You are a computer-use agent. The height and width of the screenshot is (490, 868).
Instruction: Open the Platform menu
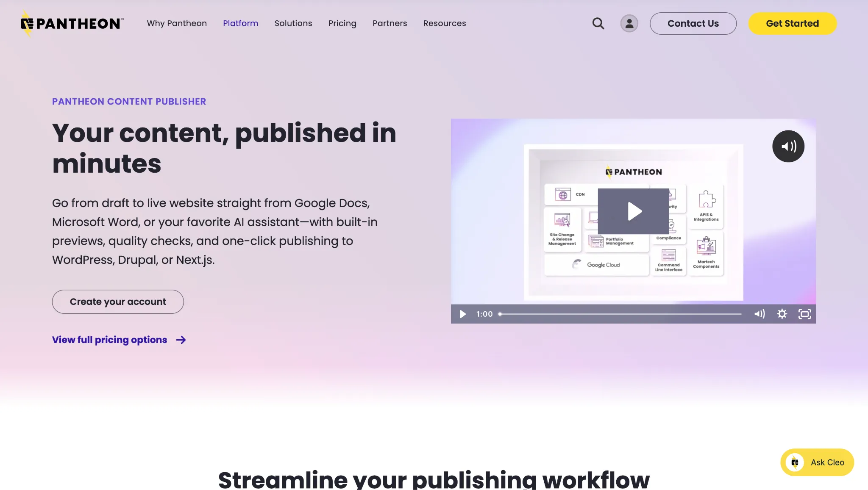click(240, 23)
